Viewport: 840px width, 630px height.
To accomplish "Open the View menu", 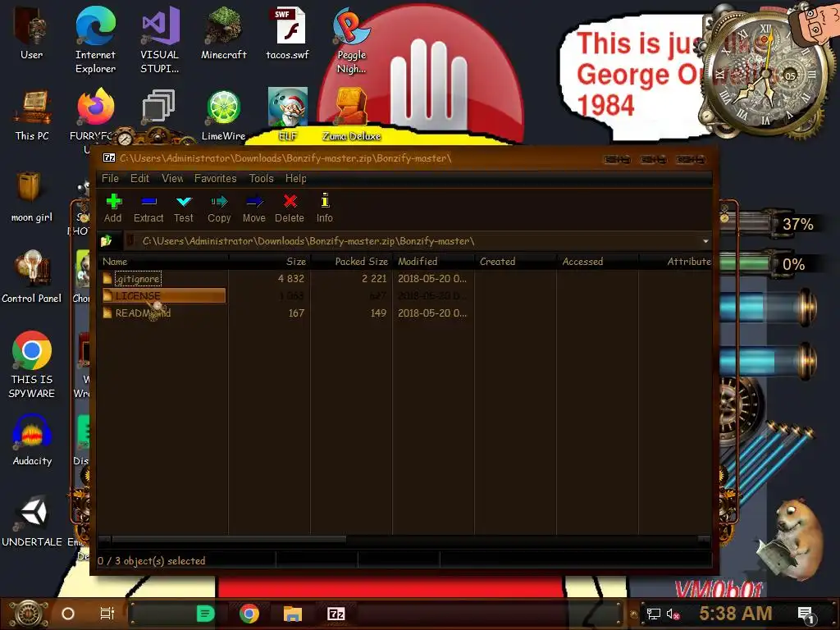I will (x=172, y=178).
